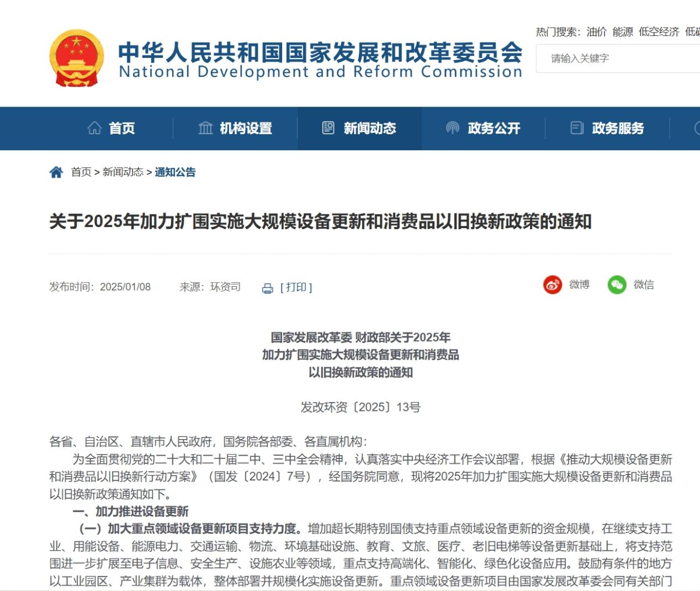
Task: Click the national emblem logo
Action: pos(77,58)
